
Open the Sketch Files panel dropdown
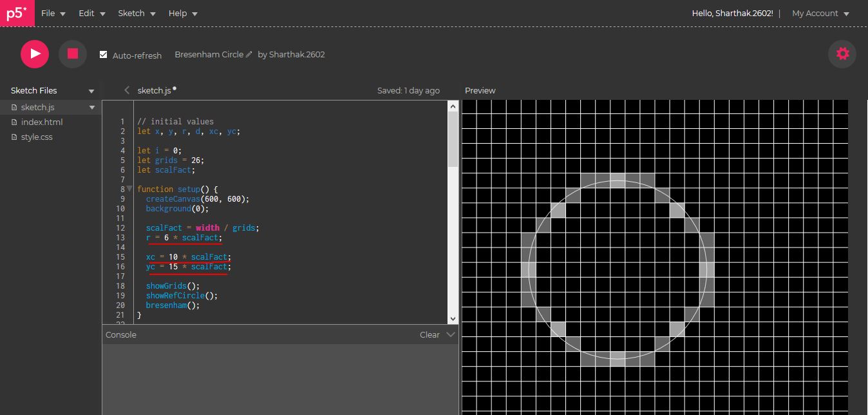(91, 90)
